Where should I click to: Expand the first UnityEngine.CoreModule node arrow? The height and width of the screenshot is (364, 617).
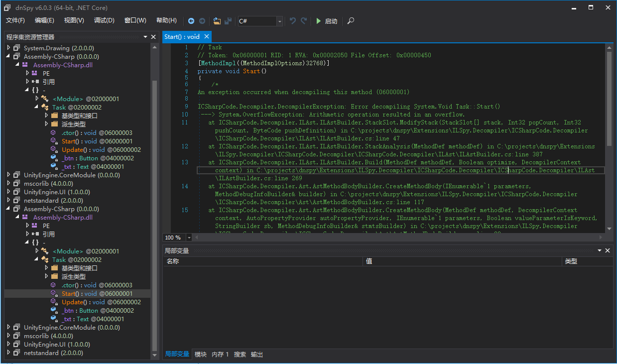[8, 175]
